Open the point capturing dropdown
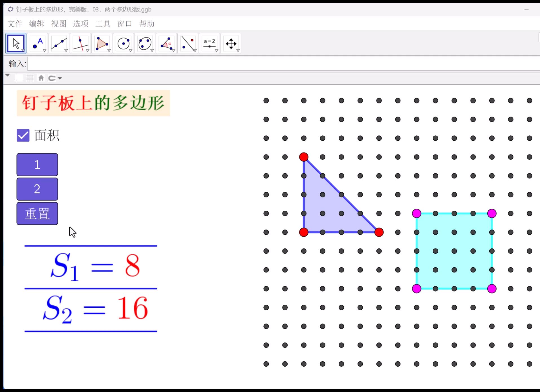Image resolution: width=540 pixels, height=392 pixels. (60, 78)
